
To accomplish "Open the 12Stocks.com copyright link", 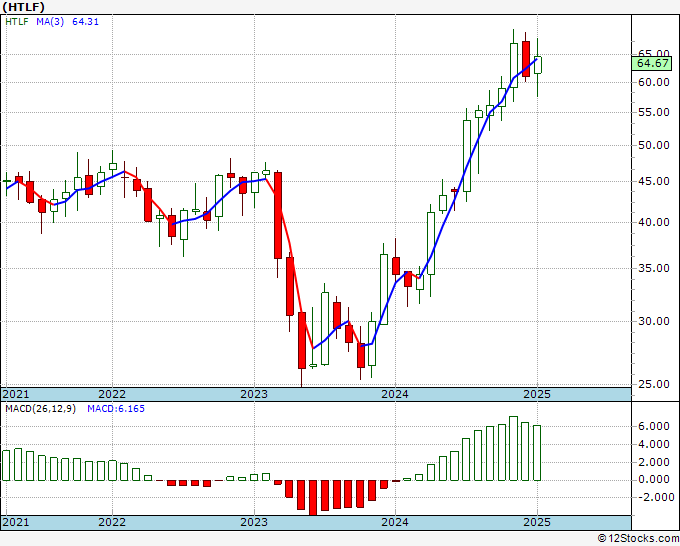I will tap(638, 539).
